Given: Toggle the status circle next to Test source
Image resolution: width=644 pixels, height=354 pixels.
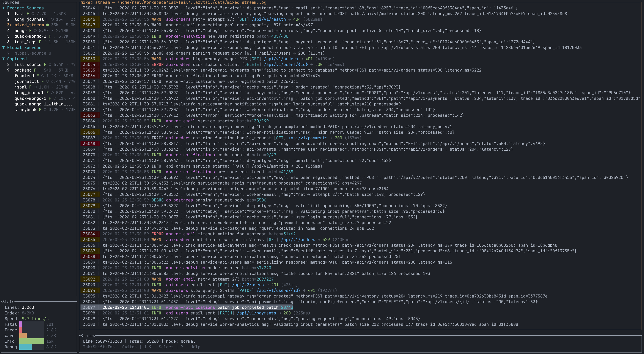Looking at the screenshot, I should coord(50,65).
